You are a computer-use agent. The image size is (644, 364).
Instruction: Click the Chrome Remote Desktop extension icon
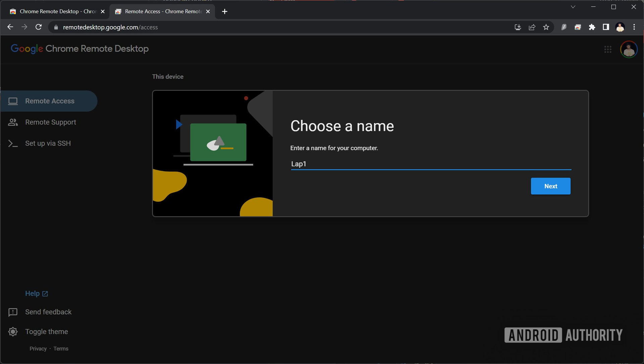(x=578, y=27)
